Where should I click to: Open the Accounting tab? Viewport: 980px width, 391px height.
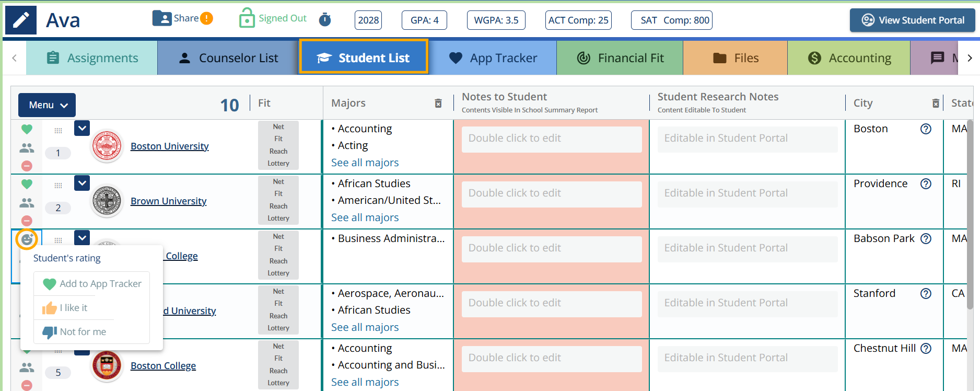pyautogui.click(x=849, y=58)
